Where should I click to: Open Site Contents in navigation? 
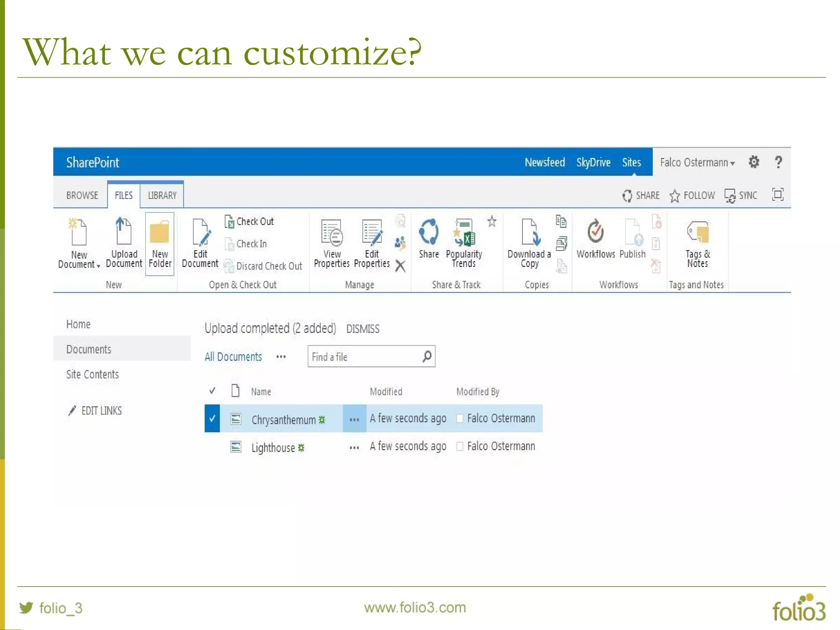pyautogui.click(x=92, y=374)
